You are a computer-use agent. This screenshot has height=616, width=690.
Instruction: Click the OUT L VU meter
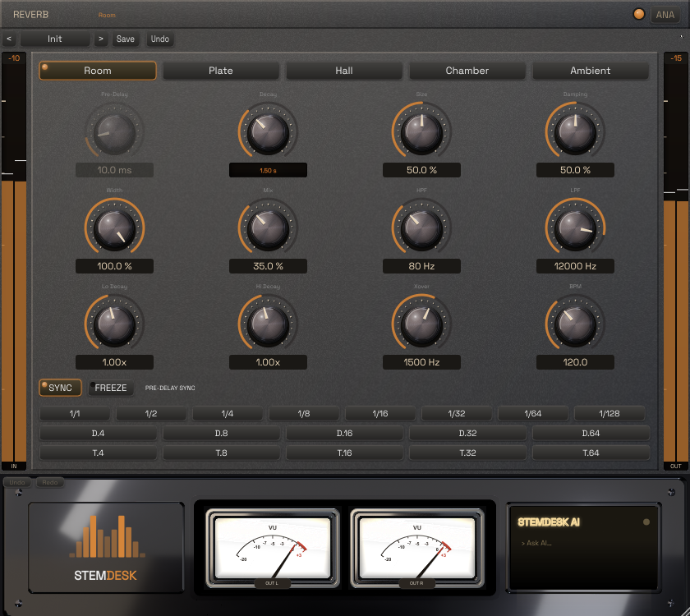pos(273,548)
